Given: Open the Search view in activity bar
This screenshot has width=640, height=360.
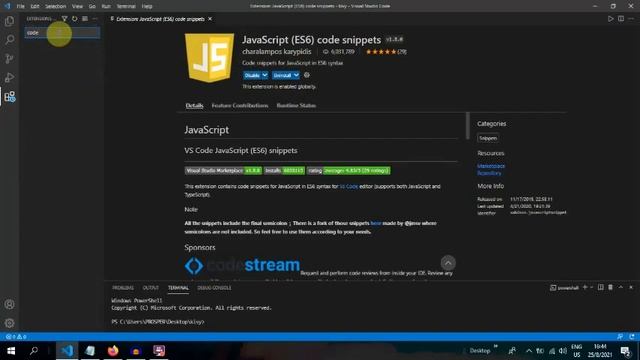Looking at the screenshot, I should coord(9,40).
